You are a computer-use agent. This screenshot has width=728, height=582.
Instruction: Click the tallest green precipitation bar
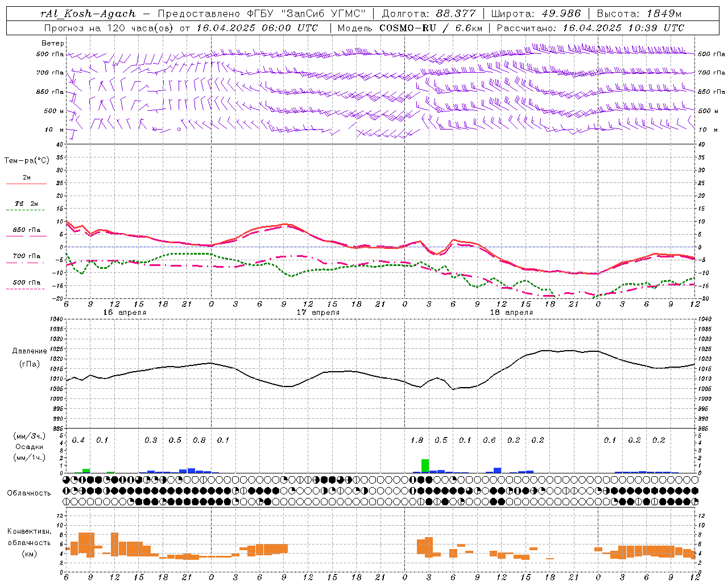[425, 465]
